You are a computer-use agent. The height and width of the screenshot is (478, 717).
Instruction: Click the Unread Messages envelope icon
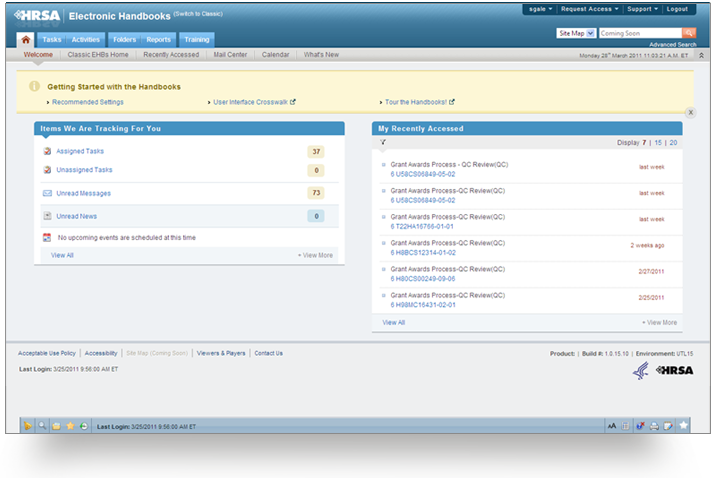47,193
